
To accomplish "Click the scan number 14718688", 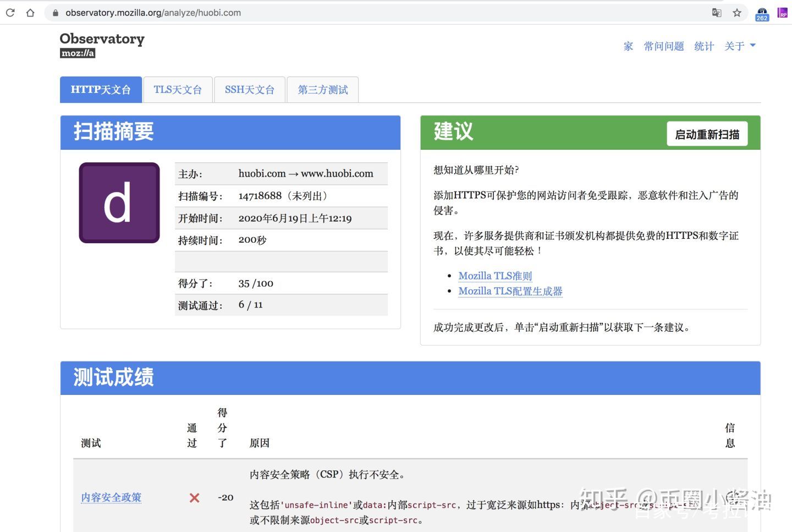I will coord(260,196).
